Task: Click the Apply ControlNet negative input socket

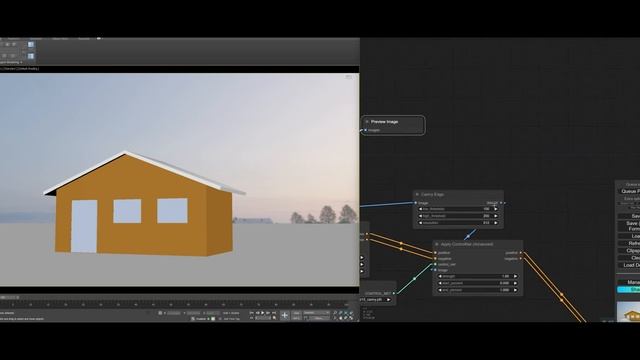Action: 436,258
